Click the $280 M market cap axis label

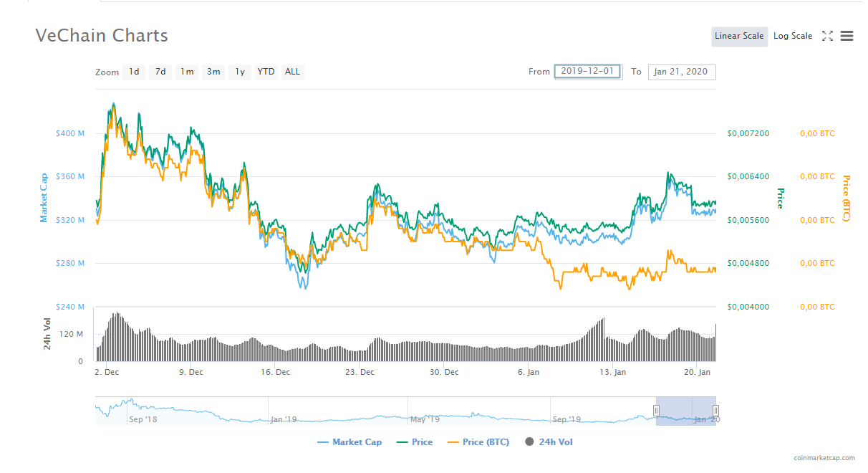[x=70, y=263]
